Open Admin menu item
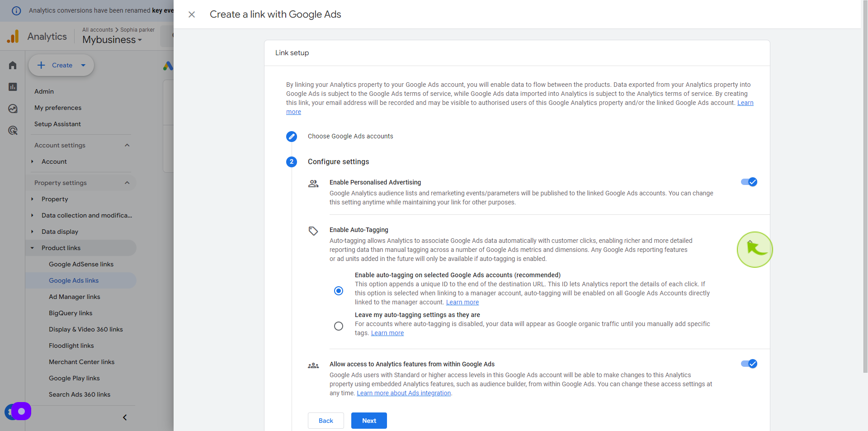The image size is (868, 431). [x=44, y=91]
